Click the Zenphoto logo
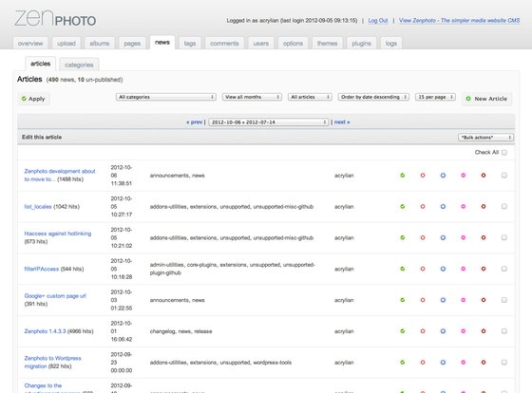 click(55, 18)
